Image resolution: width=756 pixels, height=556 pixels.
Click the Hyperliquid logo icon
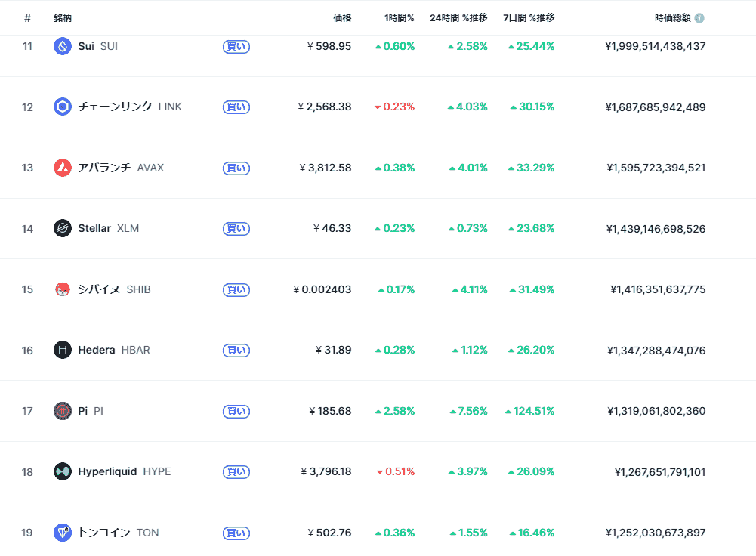click(x=63, y=471)
